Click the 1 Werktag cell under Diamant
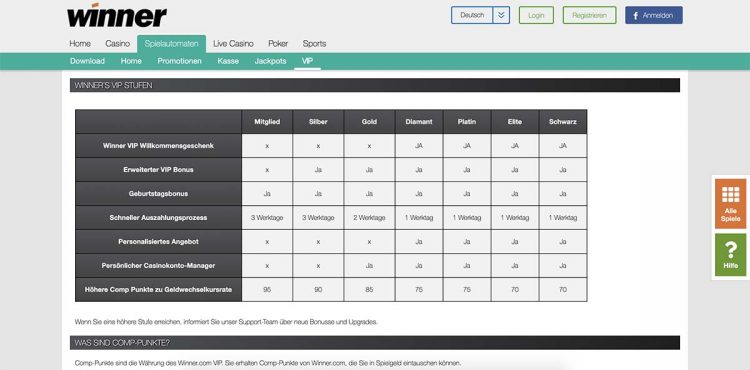 click(419, 218)
